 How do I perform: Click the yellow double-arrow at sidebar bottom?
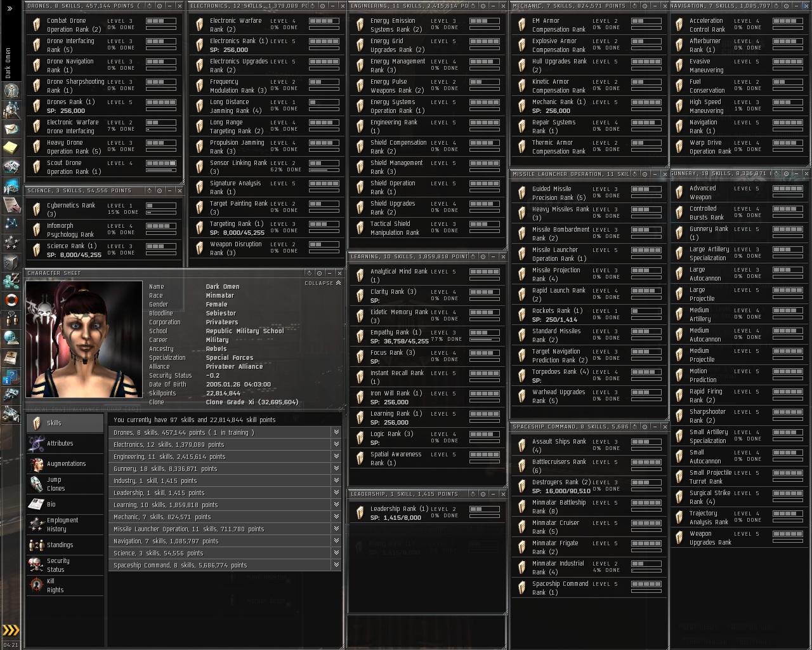pyautogui.click(x=11, y=630)
